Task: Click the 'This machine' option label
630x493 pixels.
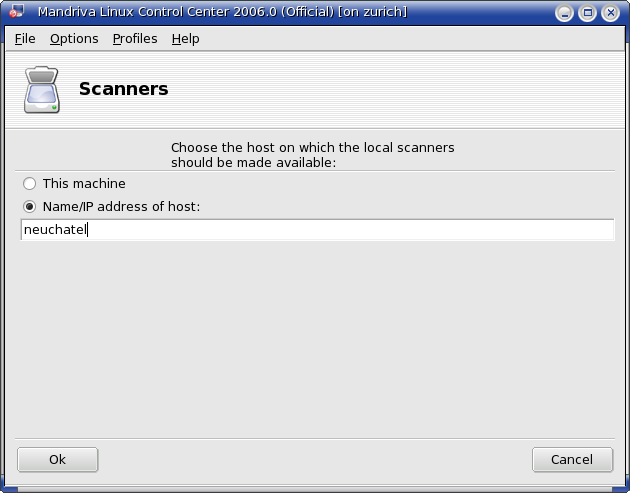Action: [84, 184]
